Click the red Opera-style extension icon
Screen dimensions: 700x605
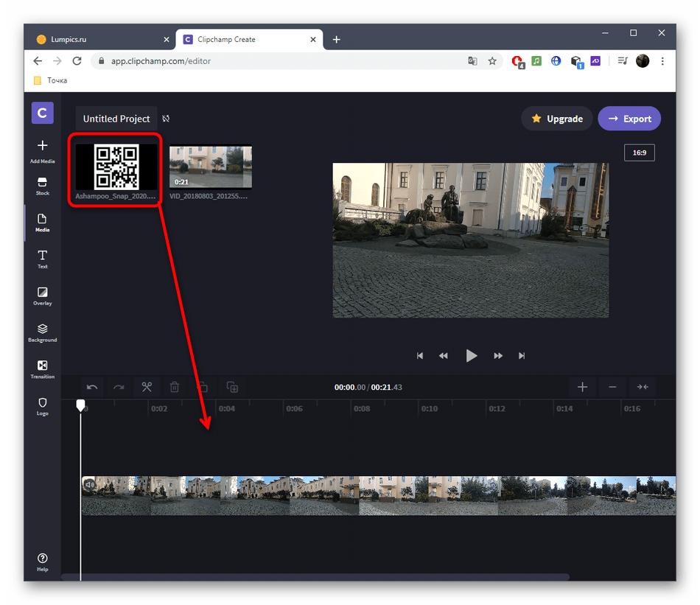[x=517, y=61]
